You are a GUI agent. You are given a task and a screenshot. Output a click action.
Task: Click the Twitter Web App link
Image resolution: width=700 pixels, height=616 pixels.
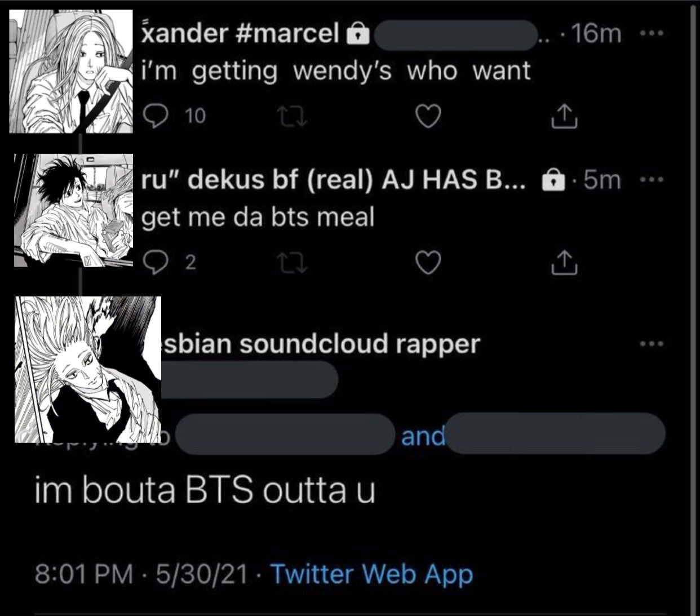(372, 574)
